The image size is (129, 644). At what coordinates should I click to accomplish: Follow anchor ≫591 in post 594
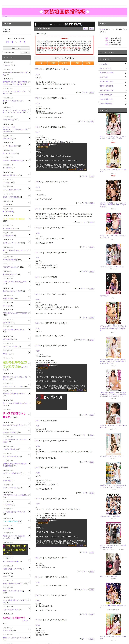[x=38, y=582]
